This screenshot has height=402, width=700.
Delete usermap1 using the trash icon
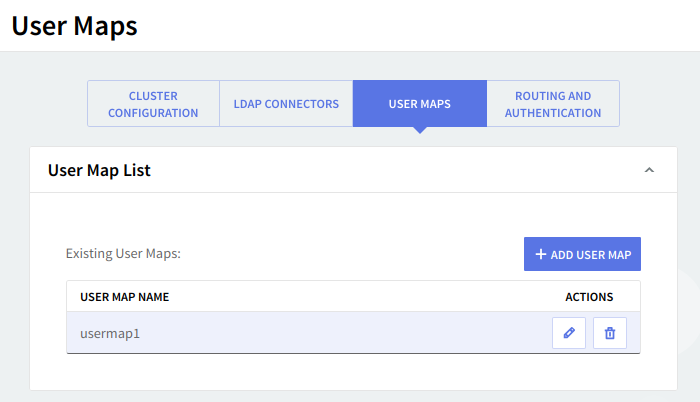(x=610, y=333)
